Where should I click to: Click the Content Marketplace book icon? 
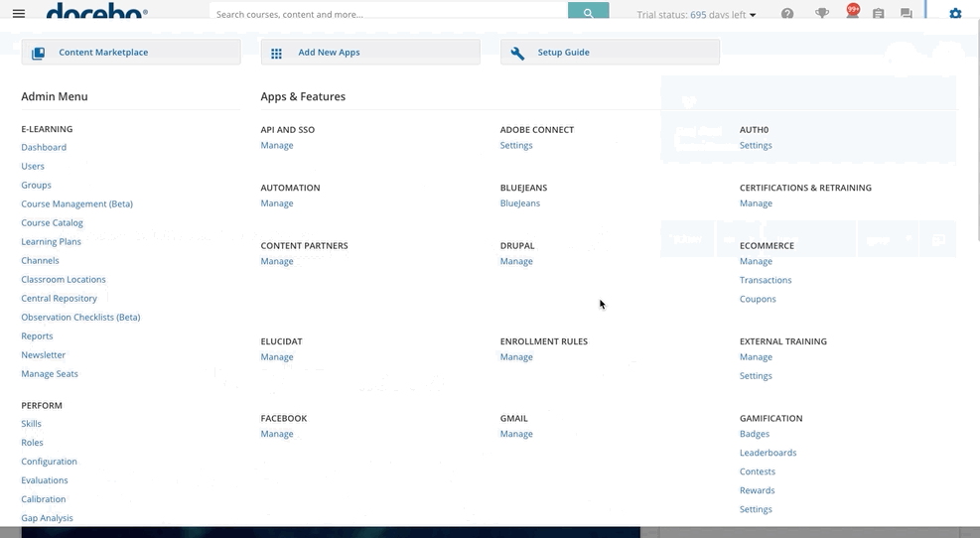click(x=38, y=54)
